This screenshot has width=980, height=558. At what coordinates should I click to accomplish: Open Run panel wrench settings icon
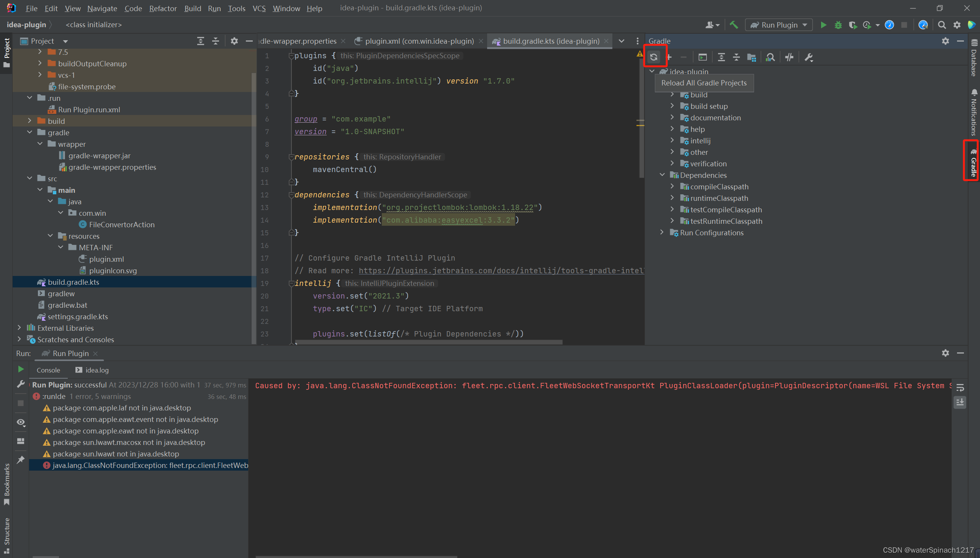coord(21,384)
